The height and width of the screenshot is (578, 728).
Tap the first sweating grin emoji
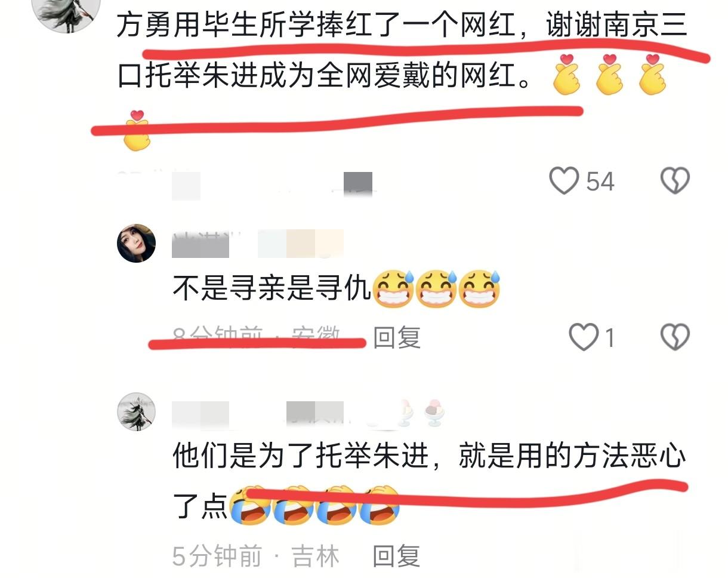tap(393, 288)
